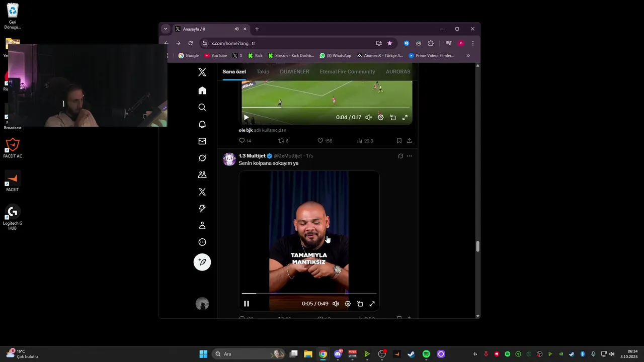
Task: Install the app via address bar icon
Action: [x=379, y=43]
